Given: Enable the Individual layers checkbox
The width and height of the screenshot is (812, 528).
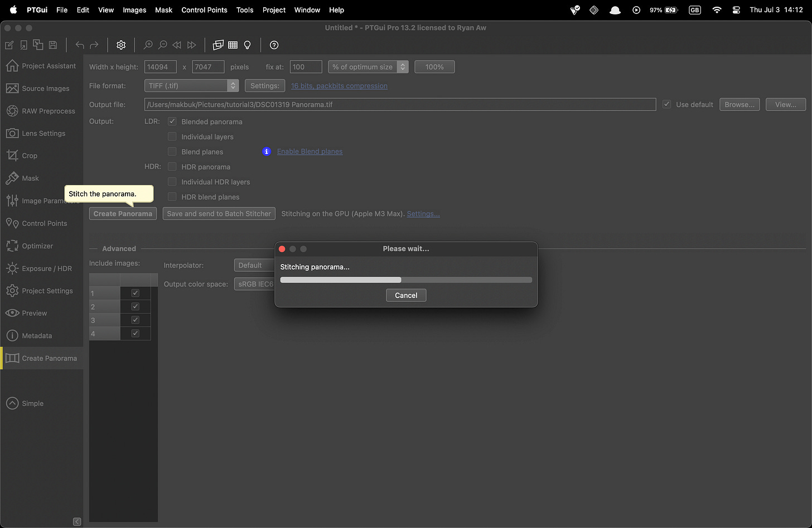Looking at the screenshot, I should pyautogui.click(x=172, y=136).
